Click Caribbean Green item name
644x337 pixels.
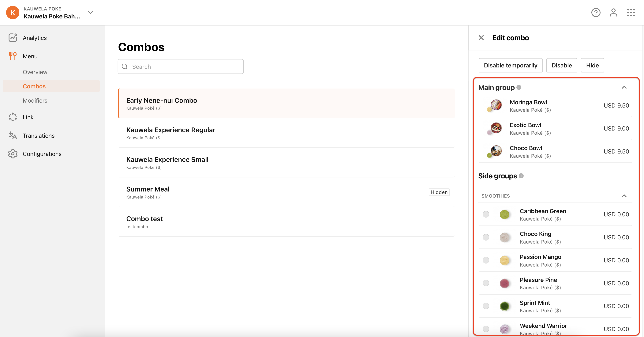[543, 211]
